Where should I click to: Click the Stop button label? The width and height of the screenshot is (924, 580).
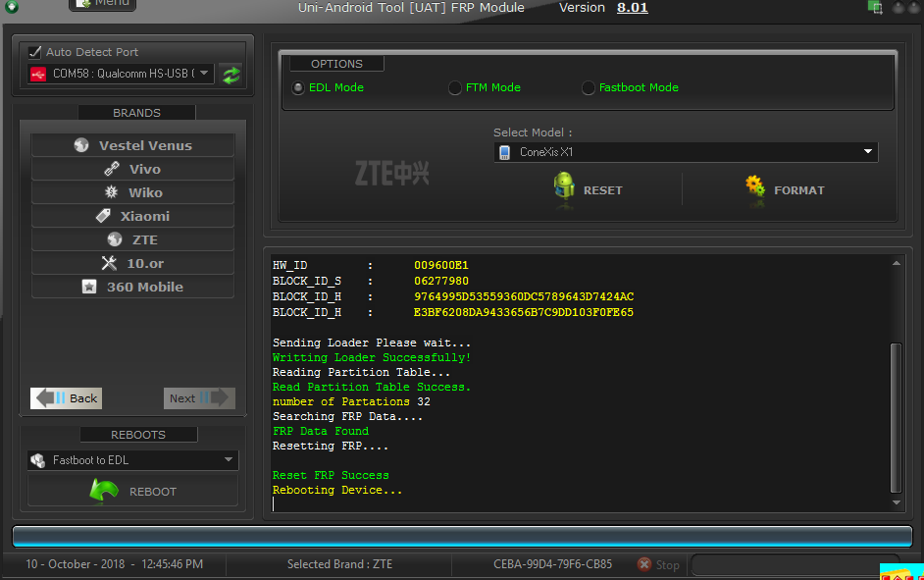tap(668, 565)
